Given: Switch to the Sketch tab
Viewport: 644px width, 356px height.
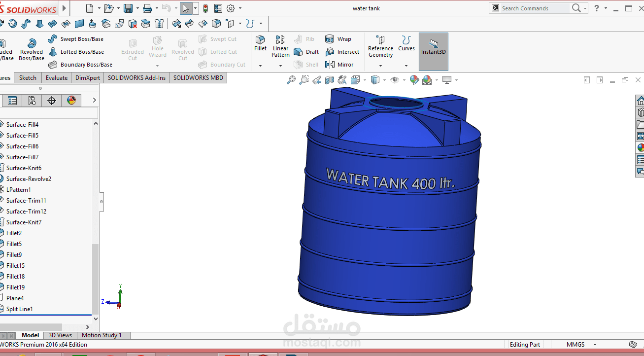Looking at the screenshot, I should click(x=28, y=78).
